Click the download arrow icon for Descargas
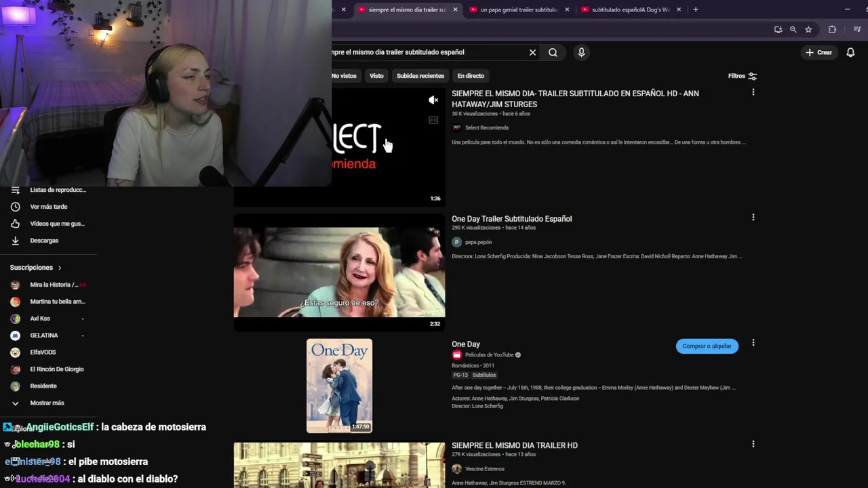868x488 pixels. click(x=15, y=241)
